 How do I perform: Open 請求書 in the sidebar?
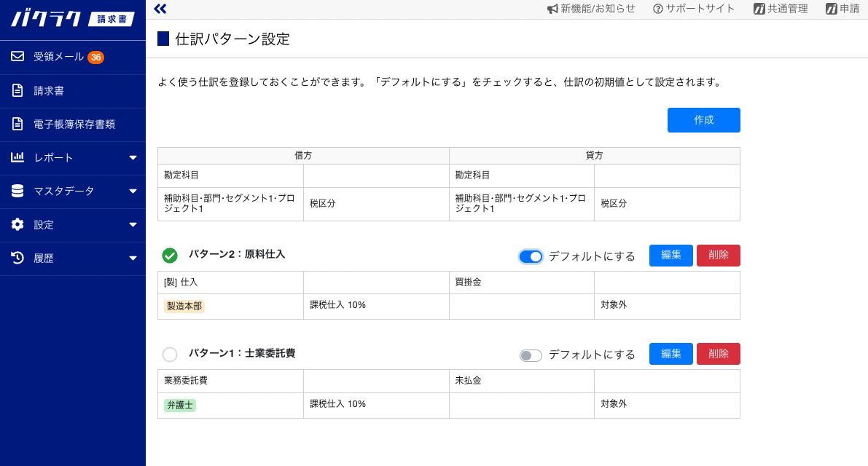coord(48,91)
